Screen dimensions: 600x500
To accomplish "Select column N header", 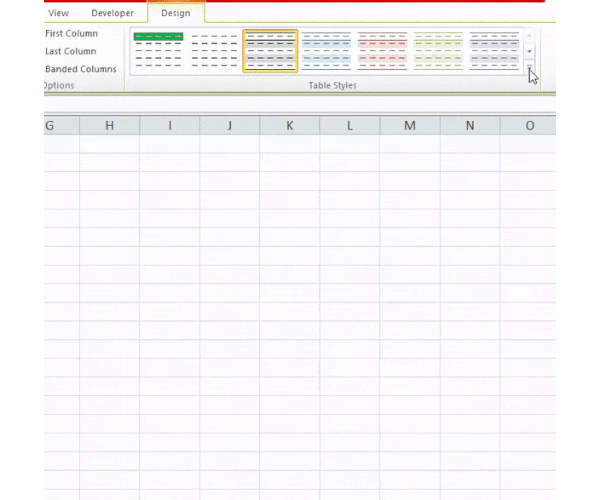I will click(470, 125).
